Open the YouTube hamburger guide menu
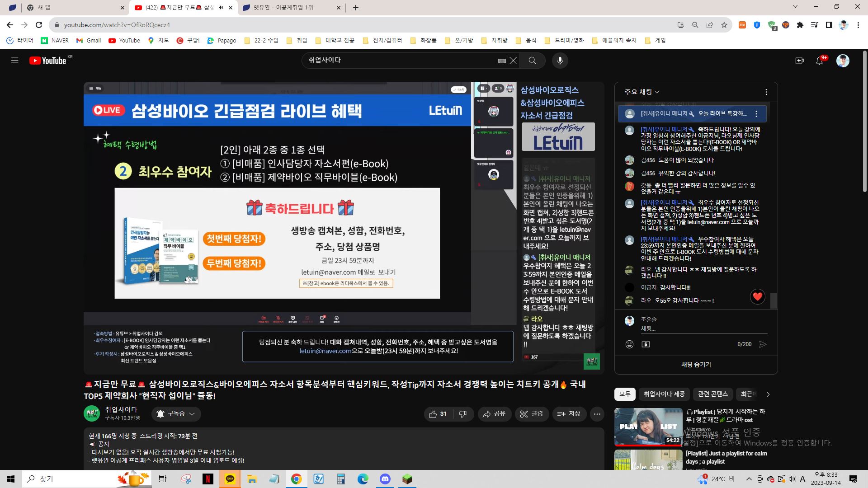The height and width of the screenshot is (488, 868). pyautogui.click(x=14, y=61)
